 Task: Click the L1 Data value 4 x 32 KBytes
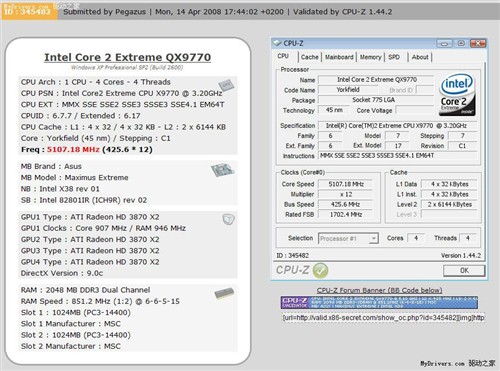[449, 184]
